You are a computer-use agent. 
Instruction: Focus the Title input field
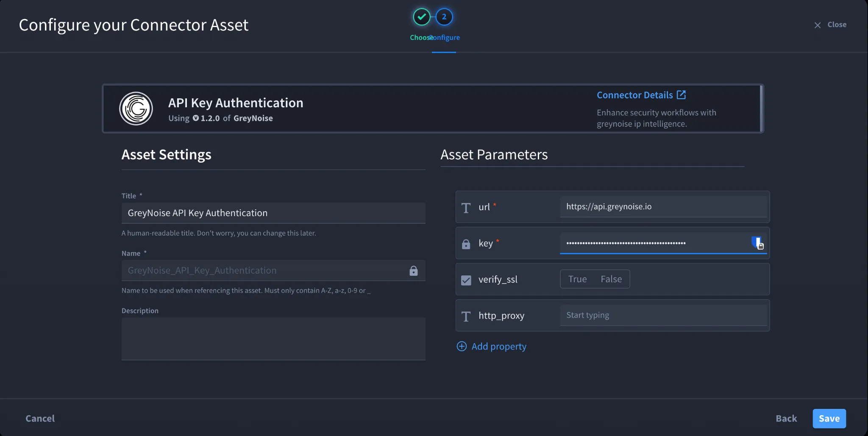273,213
